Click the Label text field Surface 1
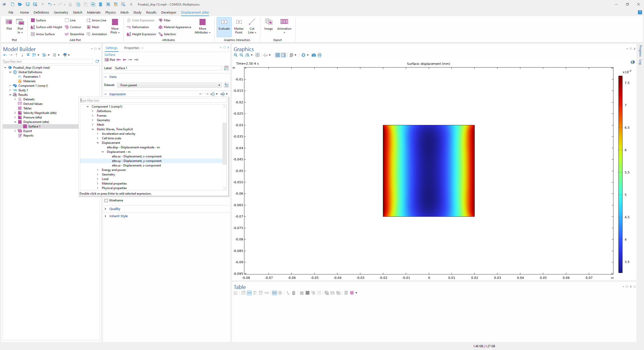The height and width of the screenshot is (350, 644). coord(168,68)
